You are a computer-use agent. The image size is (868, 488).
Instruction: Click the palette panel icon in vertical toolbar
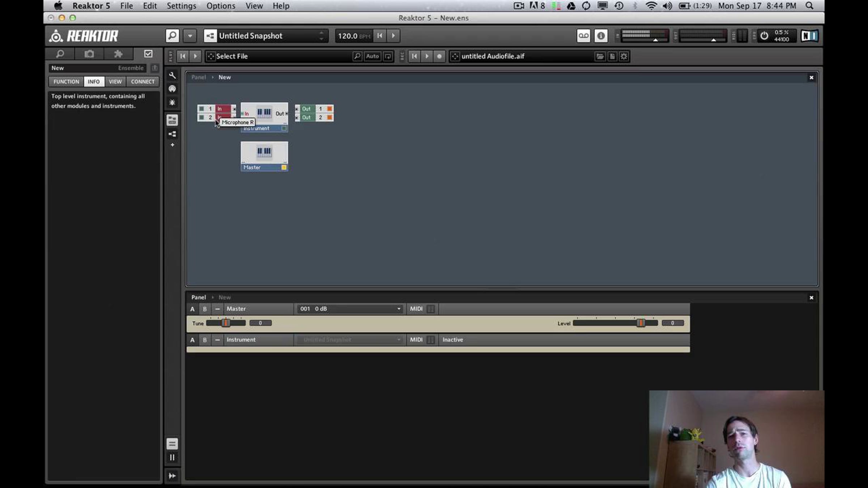[x=172, y=89]
